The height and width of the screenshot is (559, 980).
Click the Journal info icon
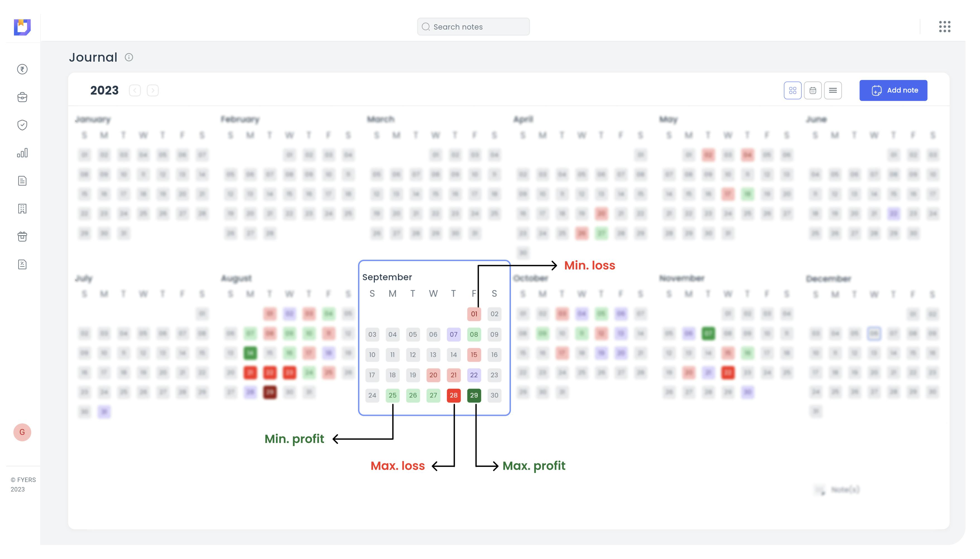(129, 57)
